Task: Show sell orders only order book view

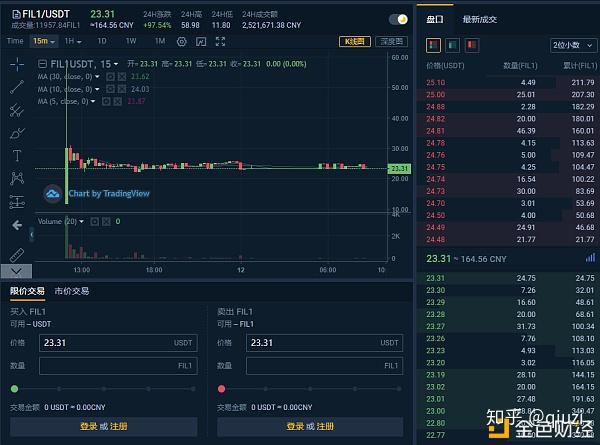Action: 472,45
